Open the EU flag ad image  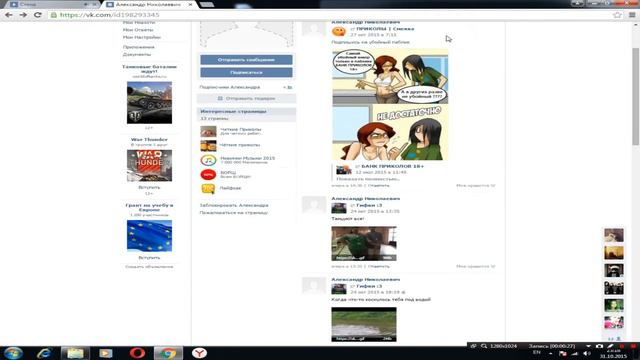[149, 236]
